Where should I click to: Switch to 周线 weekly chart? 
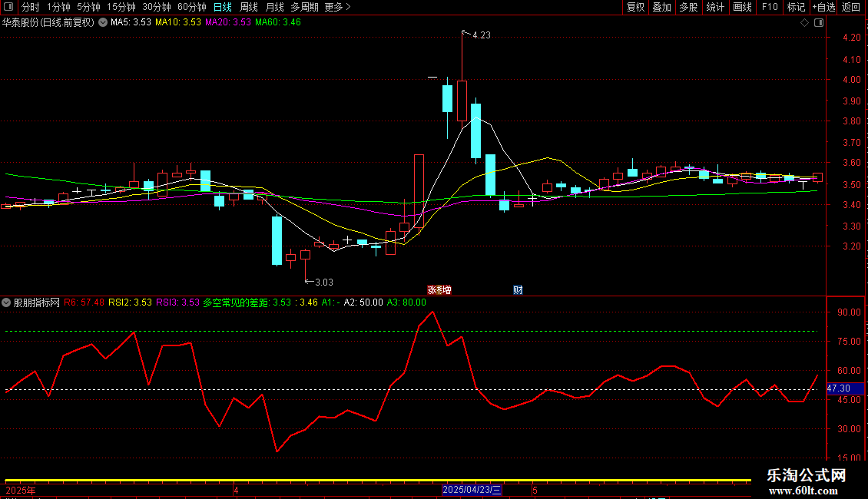tap(249, 7)
